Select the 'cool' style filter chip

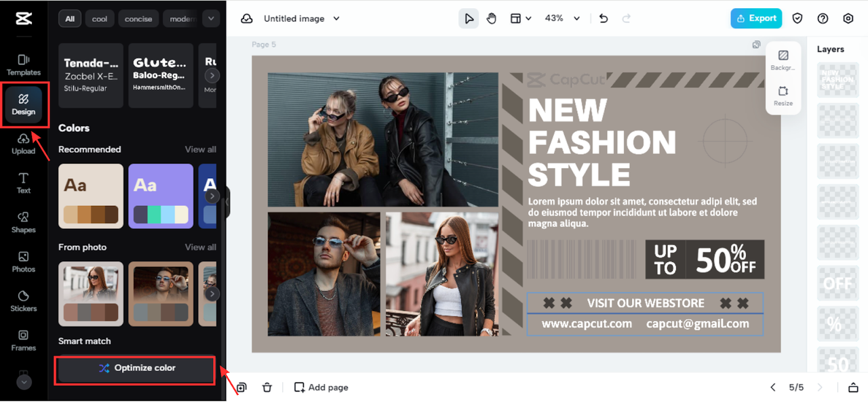point(100,19)
